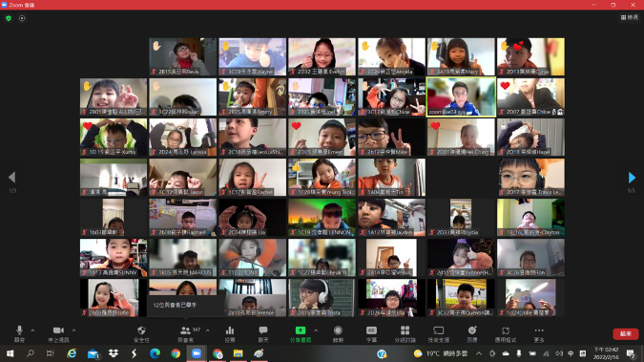Viewport: 644px width, 362px height.
Task: Mute the microphone in the Zoom toolbar
Action: coord(19,333)
